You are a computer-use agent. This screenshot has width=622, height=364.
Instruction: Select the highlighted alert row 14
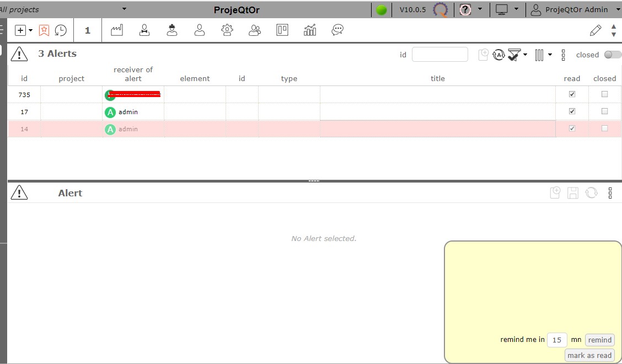(314, 129)
